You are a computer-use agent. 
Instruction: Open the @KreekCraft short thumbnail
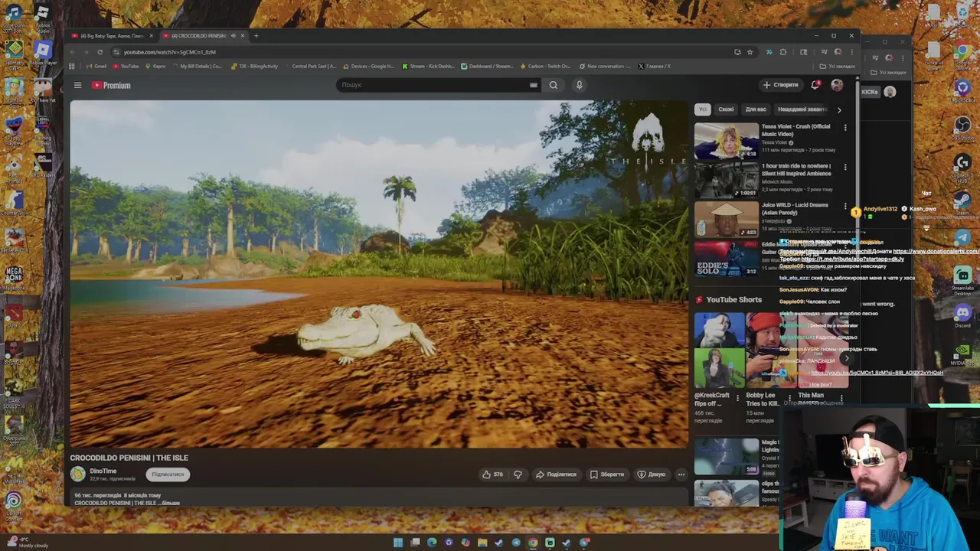click(719, 350)
